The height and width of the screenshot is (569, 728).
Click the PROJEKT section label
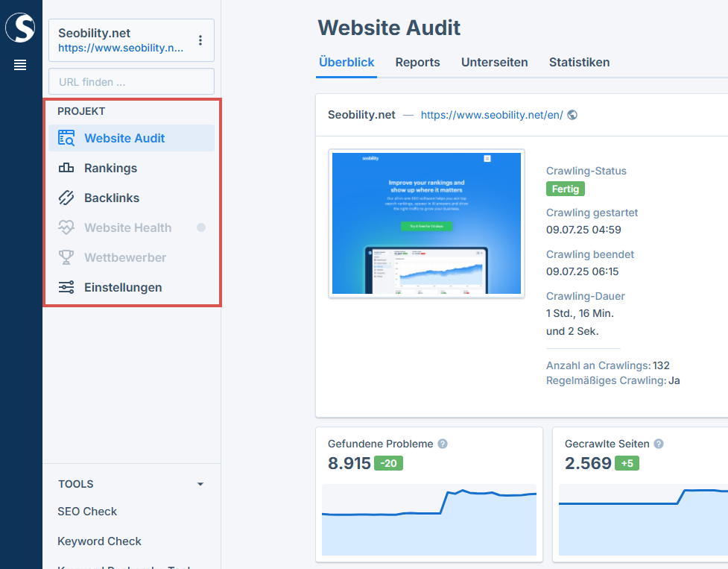81,111
